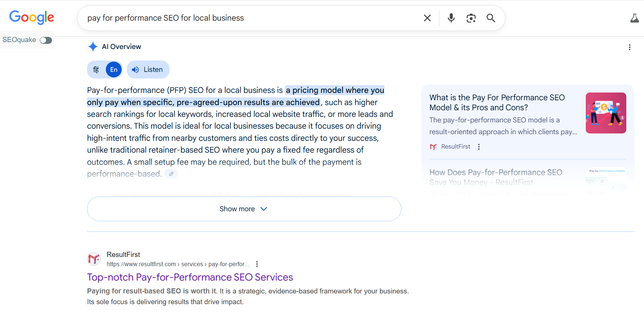Start voice search with microphone icon
The height and width of the screenshot is (320, 644).
coord(451,18)
